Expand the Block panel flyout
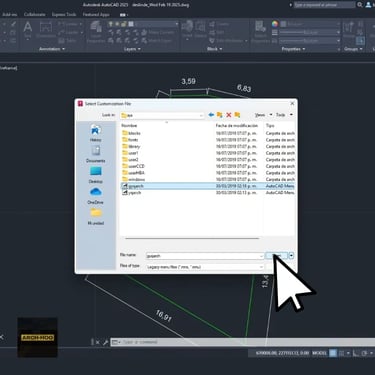 [215, 49]
